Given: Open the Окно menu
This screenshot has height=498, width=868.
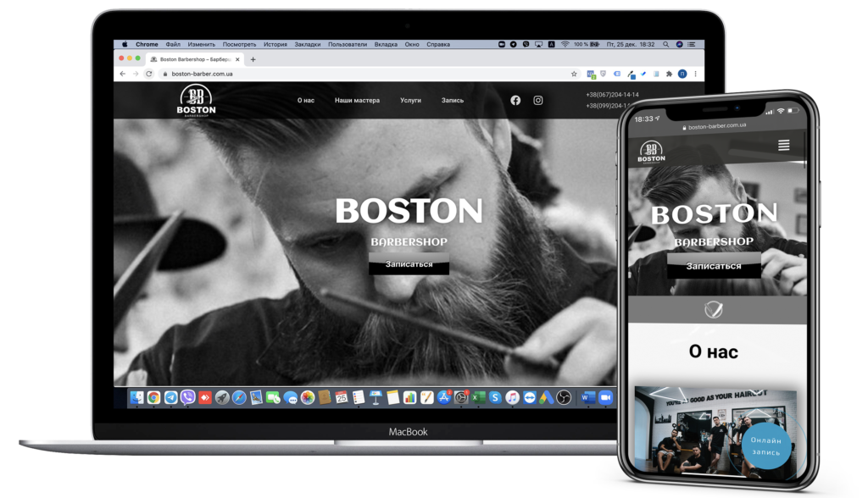Looking at the screenshot, I should pyautogui.click(x=412, y=44).
